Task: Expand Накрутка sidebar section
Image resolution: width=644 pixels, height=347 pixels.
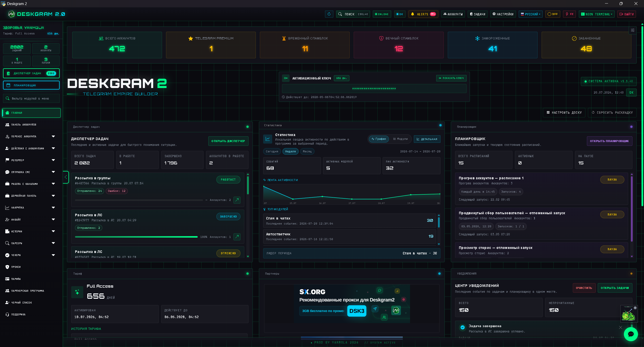Action: click(31, 207)
